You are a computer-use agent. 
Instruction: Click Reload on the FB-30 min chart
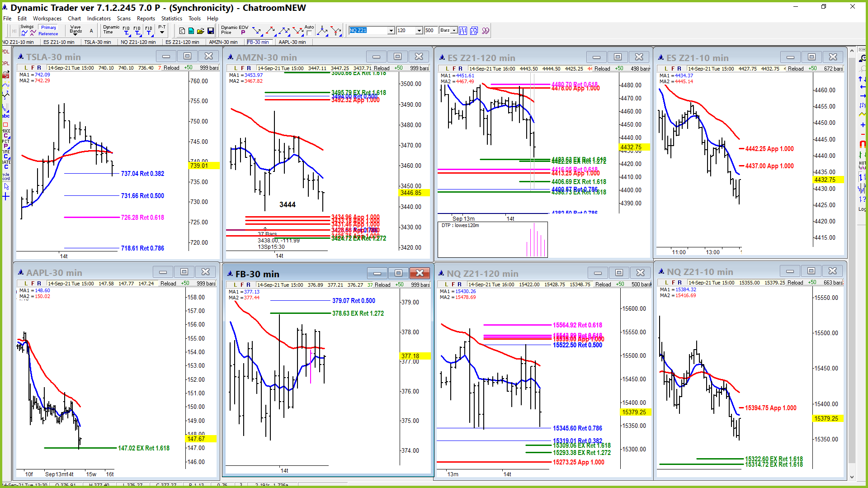pos(382,285)
